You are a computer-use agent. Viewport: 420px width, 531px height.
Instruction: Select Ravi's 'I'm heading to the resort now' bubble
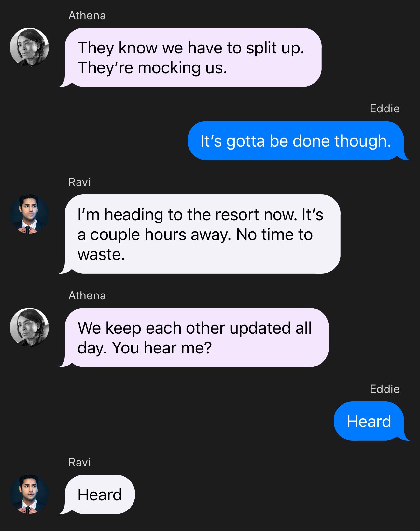pyautogui.click(x=200, y=234)
